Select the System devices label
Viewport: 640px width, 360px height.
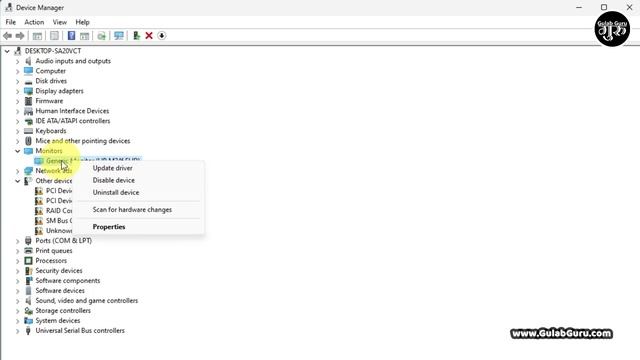coord(58,321)
